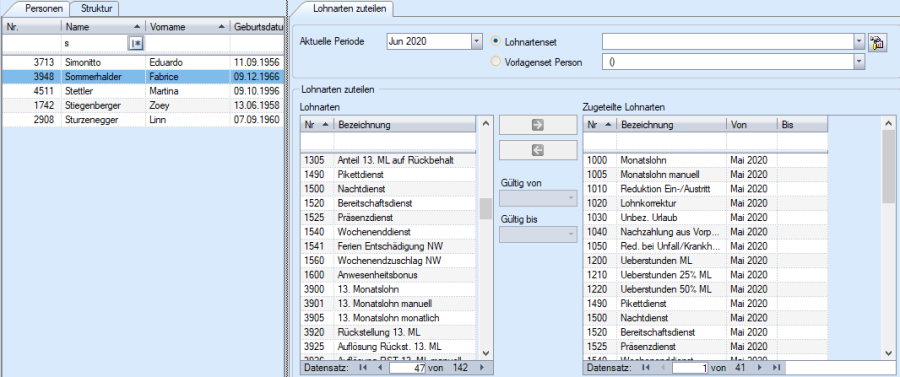
Task: Click the Lohnartenset edit icon beside dropdown
Action: point(875,42)
